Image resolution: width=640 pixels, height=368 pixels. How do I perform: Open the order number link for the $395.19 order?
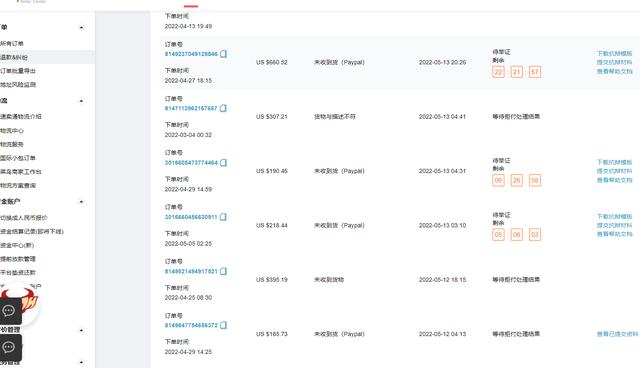coord(191,271)
